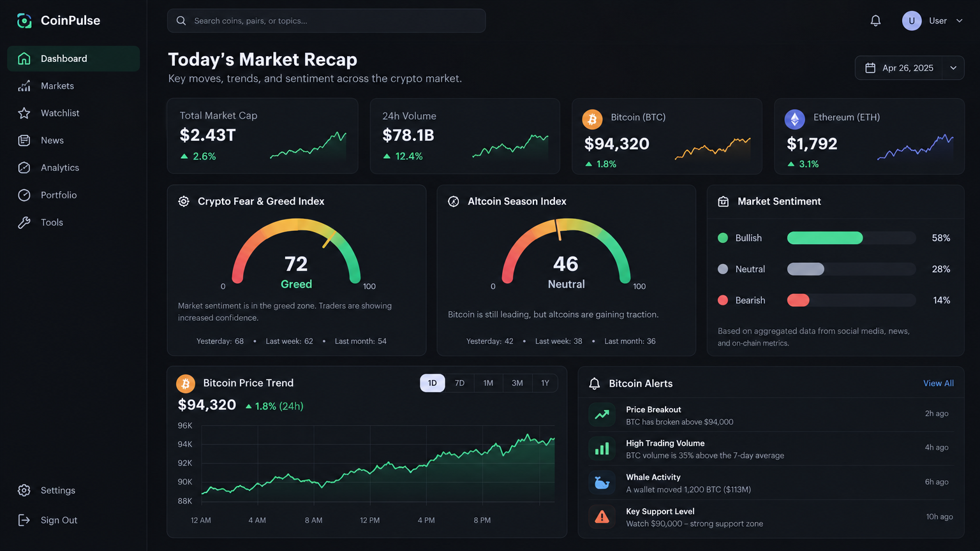Click the Bitcoin card orange sparkline

(713, 148)
